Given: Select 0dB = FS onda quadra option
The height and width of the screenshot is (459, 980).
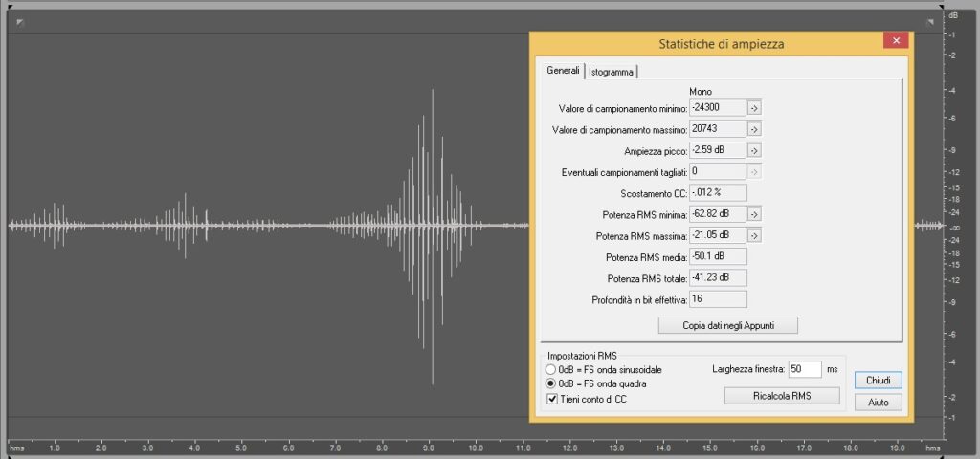Looking at the screenshot, I should pos(550,383).
